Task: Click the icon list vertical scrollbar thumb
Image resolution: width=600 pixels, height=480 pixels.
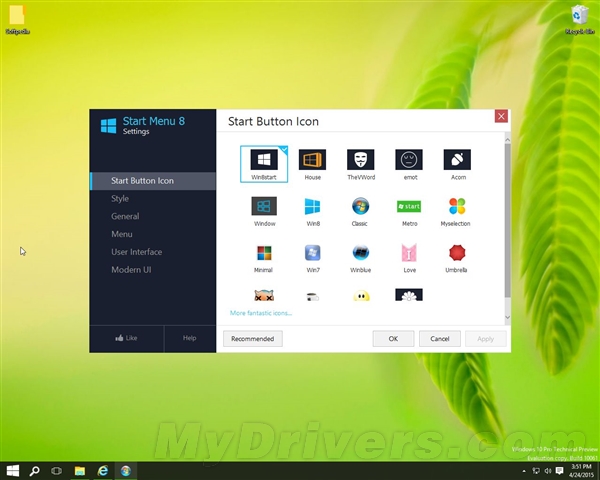Action: [507, 220]
